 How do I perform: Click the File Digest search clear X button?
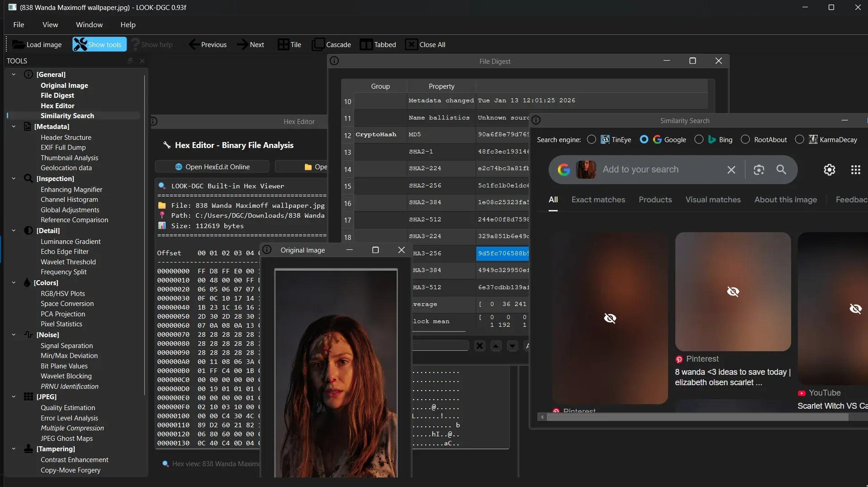click(480, 346)
